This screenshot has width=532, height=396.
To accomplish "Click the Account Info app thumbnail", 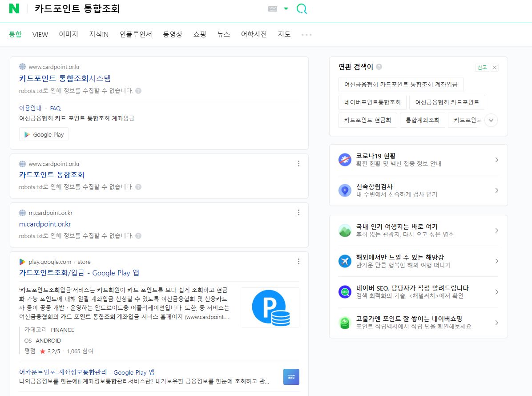I will pyautogui.click(x=291, y=377).
